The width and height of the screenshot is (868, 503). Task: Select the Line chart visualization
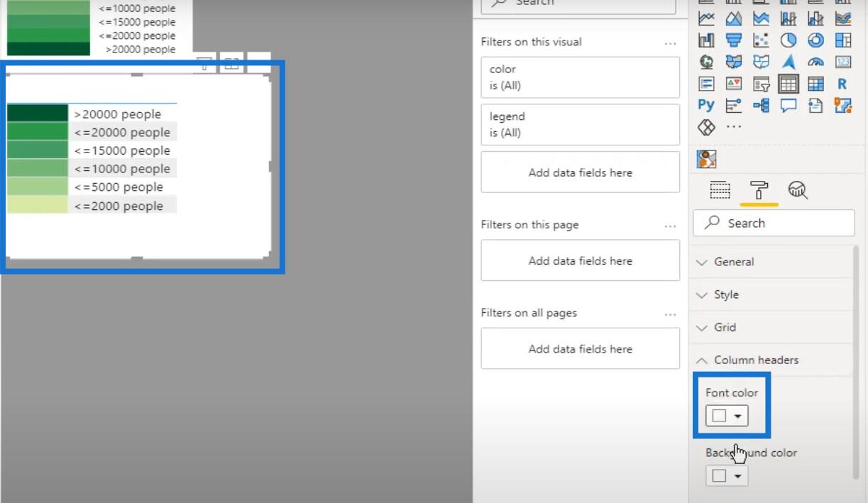(706, 18)
